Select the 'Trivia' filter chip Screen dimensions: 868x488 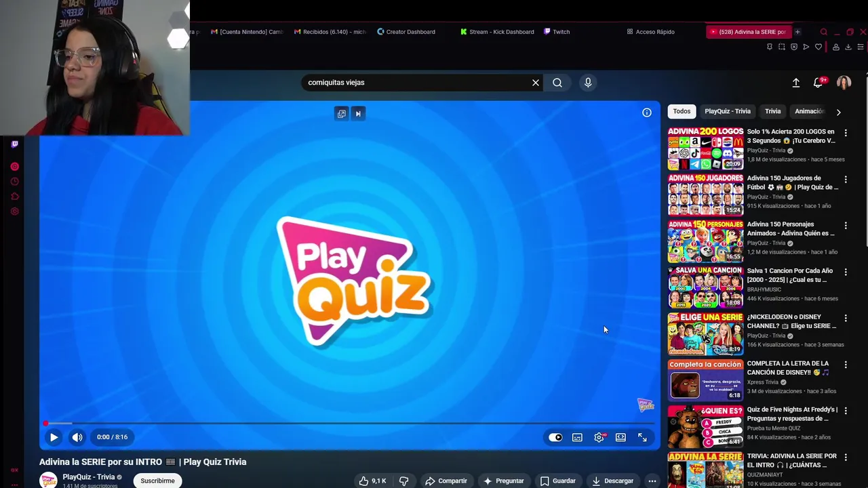point(773,111)
